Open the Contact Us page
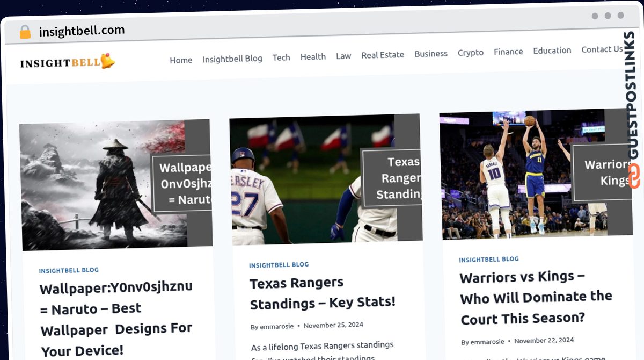Viewport: 644px width, 360px height. tap(602, 49)
